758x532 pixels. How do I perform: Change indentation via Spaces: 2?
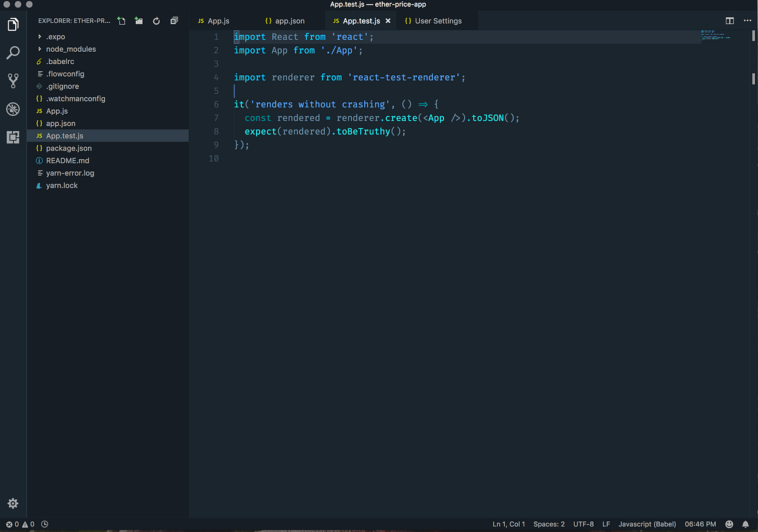(548, 524)
